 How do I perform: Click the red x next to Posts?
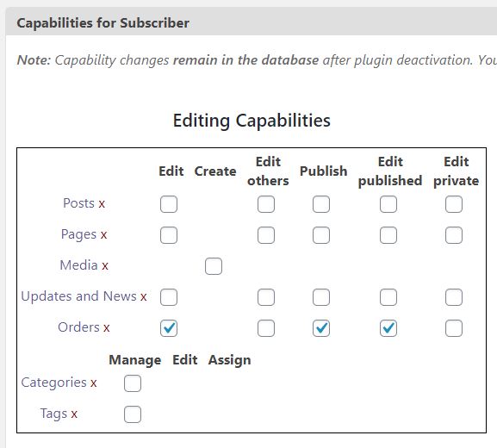102,204
